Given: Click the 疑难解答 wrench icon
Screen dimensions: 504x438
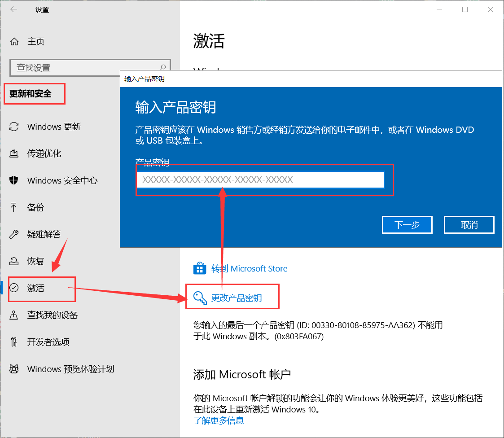Looking at the screenshot, I should click(14, 234).
